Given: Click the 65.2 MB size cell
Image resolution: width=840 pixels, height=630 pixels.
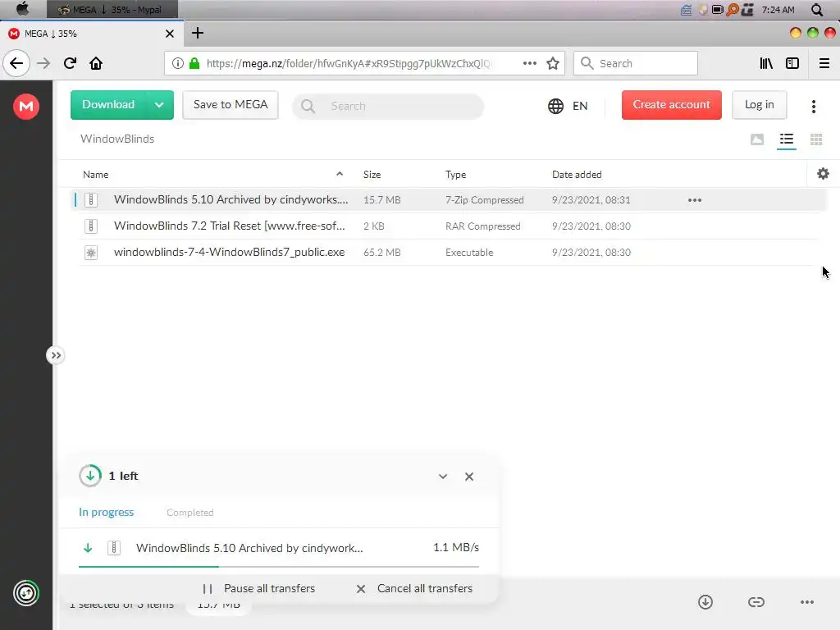Looking at the screenshot, I should (x=382, y=253).
